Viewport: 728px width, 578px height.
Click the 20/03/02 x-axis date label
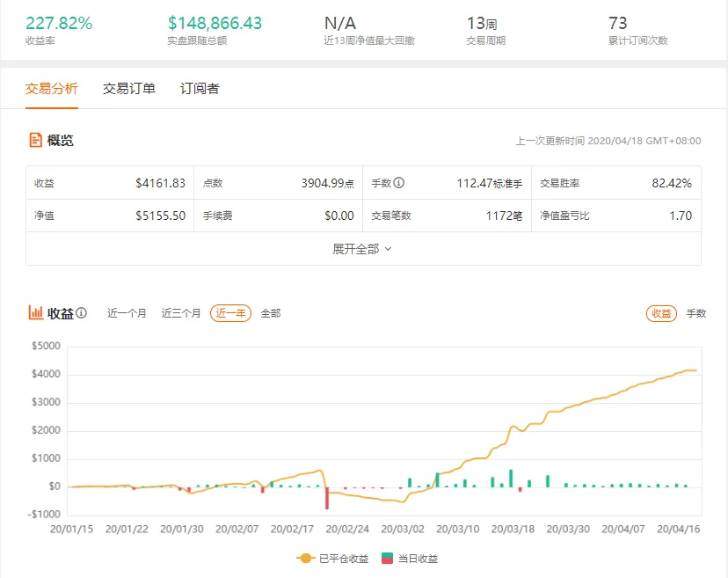[x=403, y=529]
